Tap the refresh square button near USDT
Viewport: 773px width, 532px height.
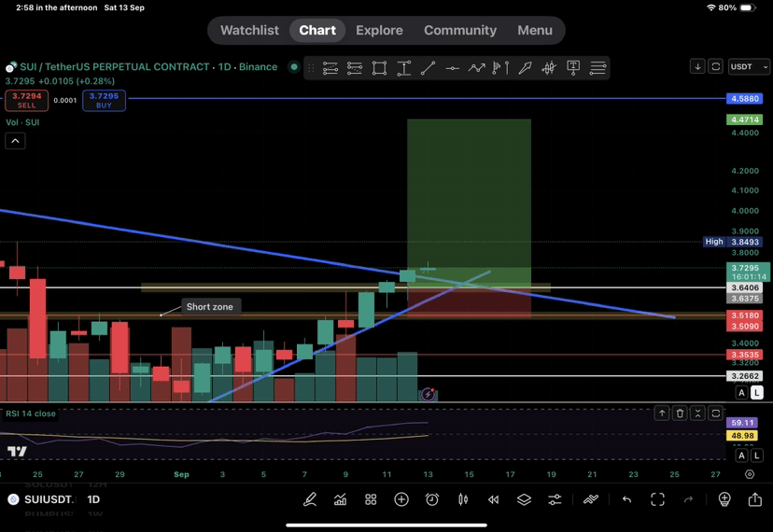[715, 66]
